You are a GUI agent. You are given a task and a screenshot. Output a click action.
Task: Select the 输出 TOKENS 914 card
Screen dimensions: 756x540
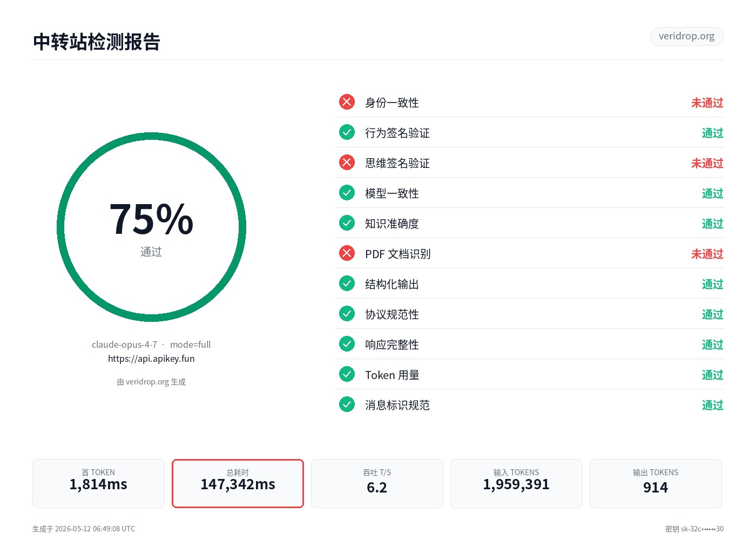[656, 483]
